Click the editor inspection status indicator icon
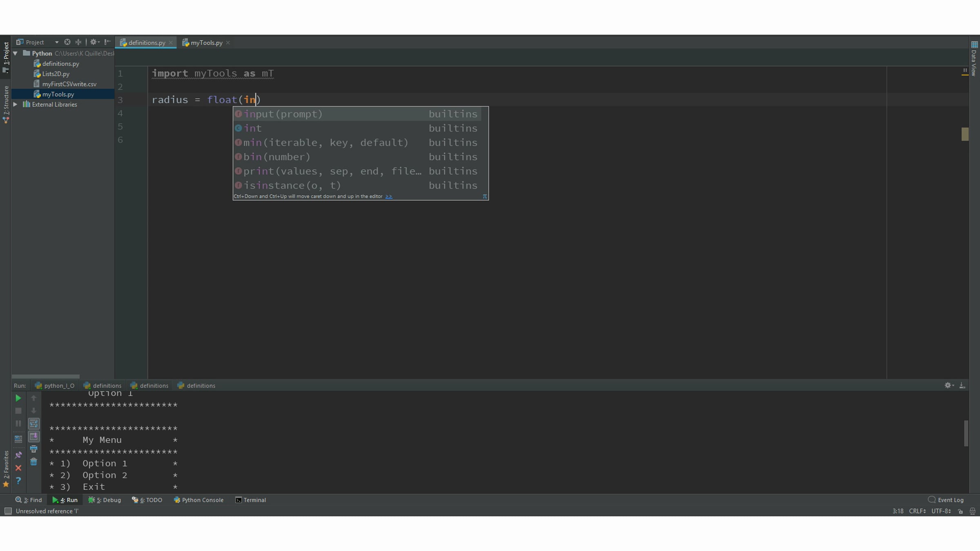The image size is (980, 551). (x=964, y=71)
